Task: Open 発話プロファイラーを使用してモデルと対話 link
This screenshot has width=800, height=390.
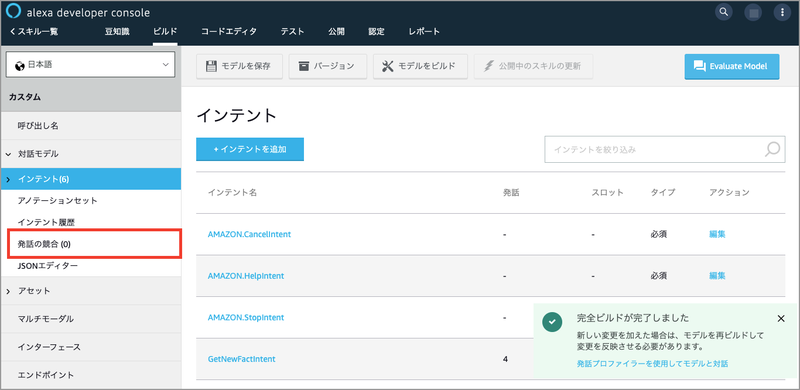Action: click(652, 364)
